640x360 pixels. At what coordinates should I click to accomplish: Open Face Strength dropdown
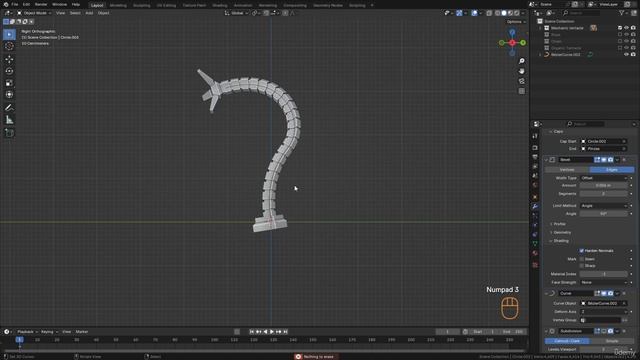604,282
